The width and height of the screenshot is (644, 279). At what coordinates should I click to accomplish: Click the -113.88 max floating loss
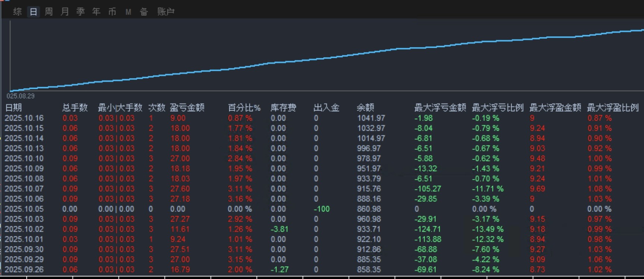(x=428, y=239)
